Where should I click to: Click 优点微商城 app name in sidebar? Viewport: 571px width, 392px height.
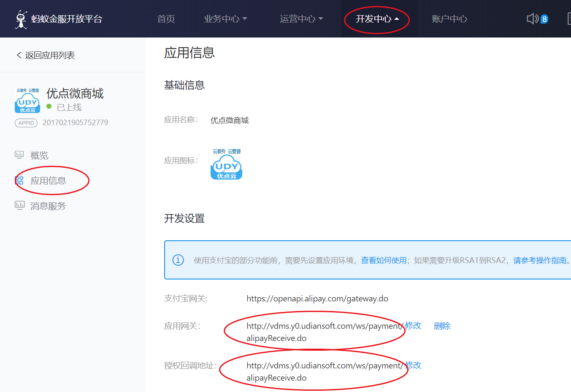pos(75,94)
